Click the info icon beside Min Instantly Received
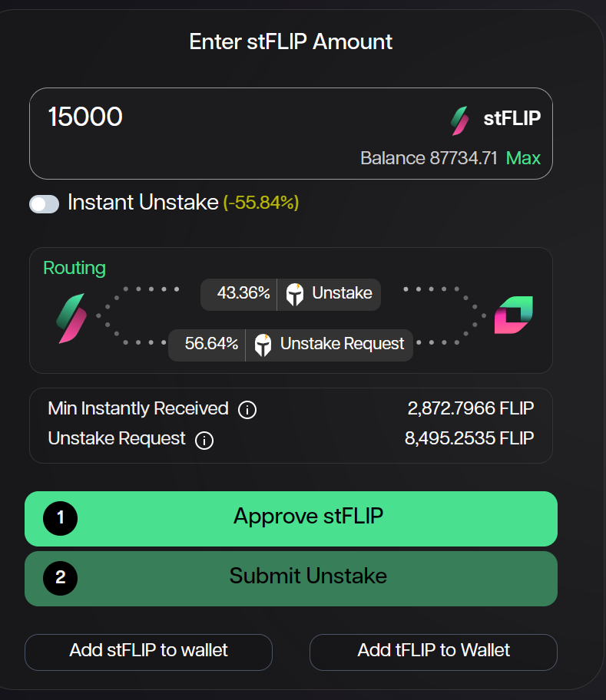 pos(247,410)
